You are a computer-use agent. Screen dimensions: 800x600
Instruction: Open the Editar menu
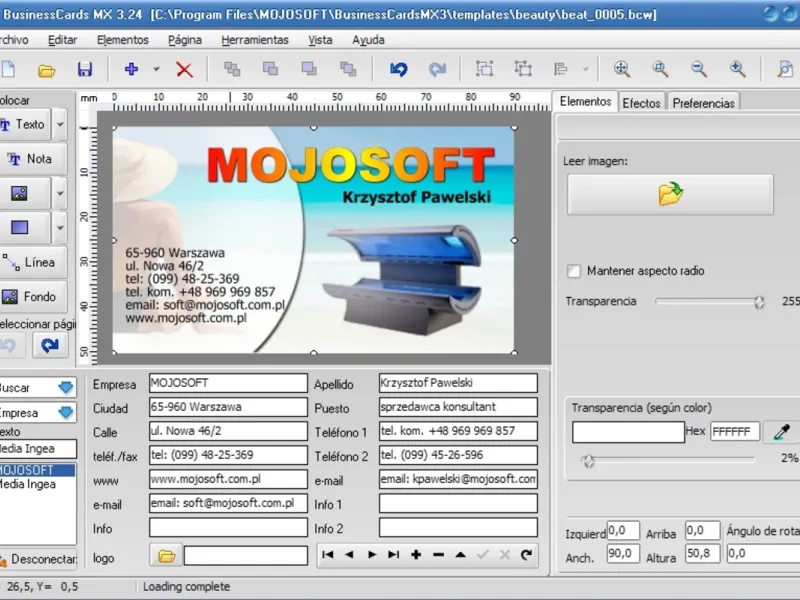click(x=62, y=40)
